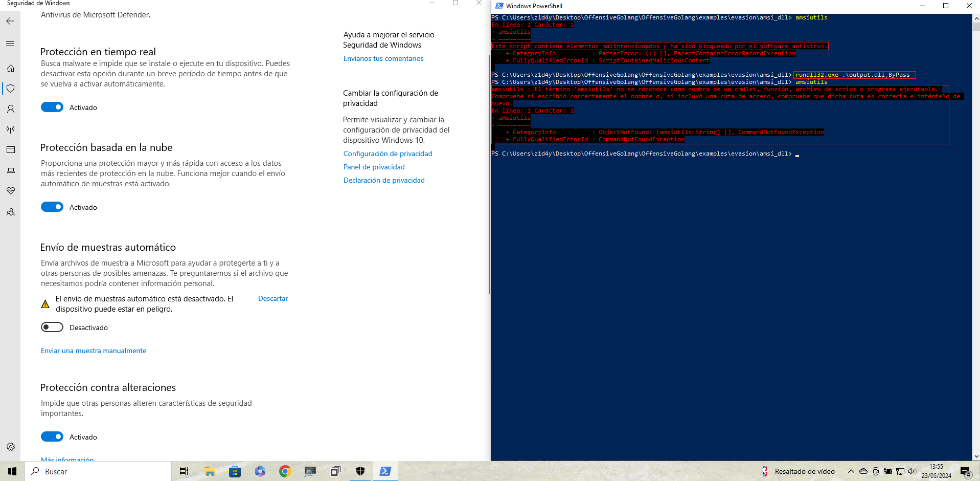This screenshot has width=980, height=481.
Task: Open the network tray icon
Action: point(900,471)
